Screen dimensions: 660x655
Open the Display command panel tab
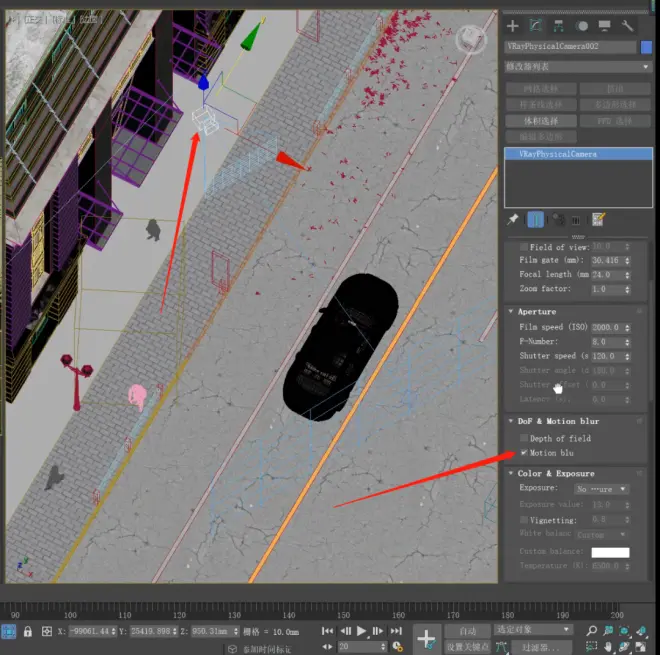point(604,26)
